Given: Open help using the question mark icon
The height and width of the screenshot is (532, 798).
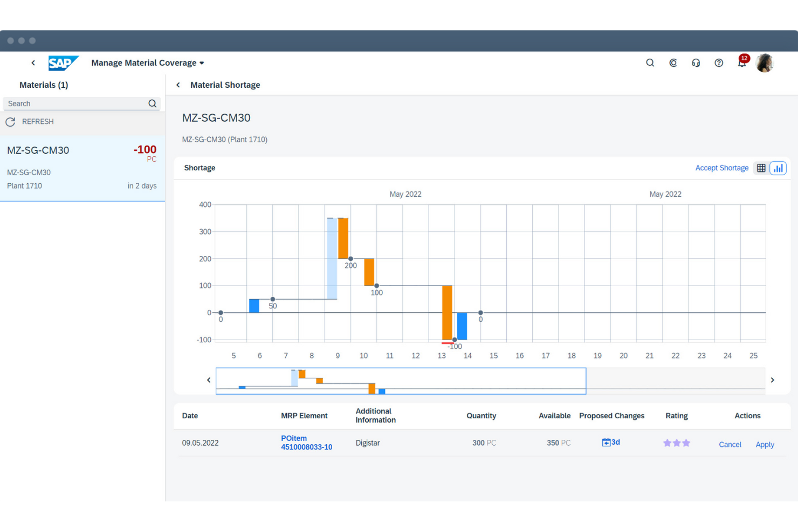Looking at the screenshot, I should [719, 63].
